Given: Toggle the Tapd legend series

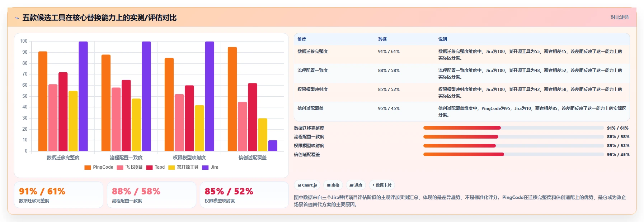Looking at the screenshot, I should click(155, 167).
